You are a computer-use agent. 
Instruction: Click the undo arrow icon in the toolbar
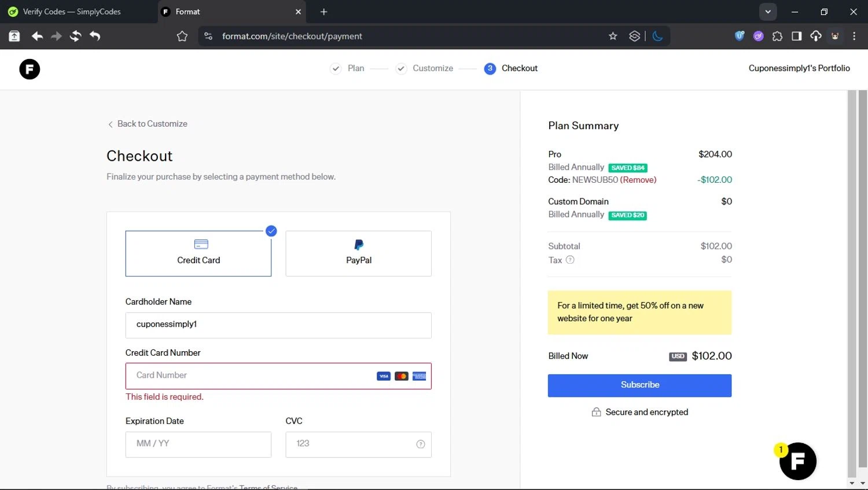coord(95,36)
